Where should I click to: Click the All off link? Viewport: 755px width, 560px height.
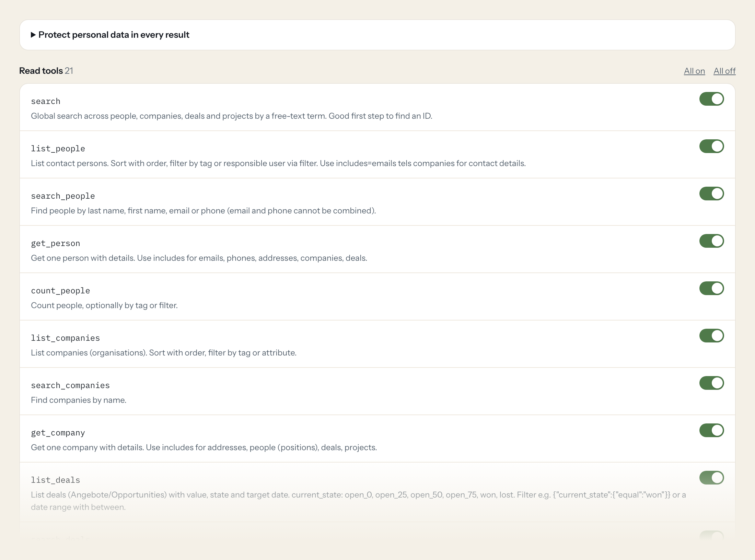[x=724, y=71]
